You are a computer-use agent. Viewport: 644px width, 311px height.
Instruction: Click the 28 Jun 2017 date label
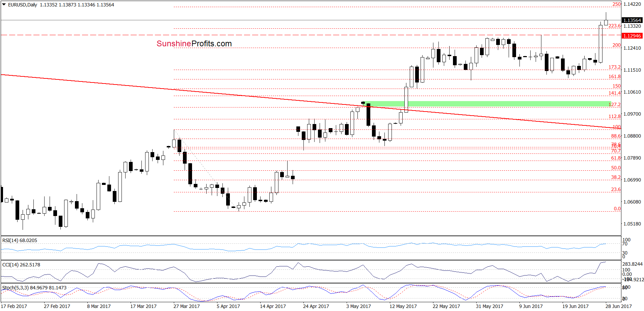click(x=619, y=306)
